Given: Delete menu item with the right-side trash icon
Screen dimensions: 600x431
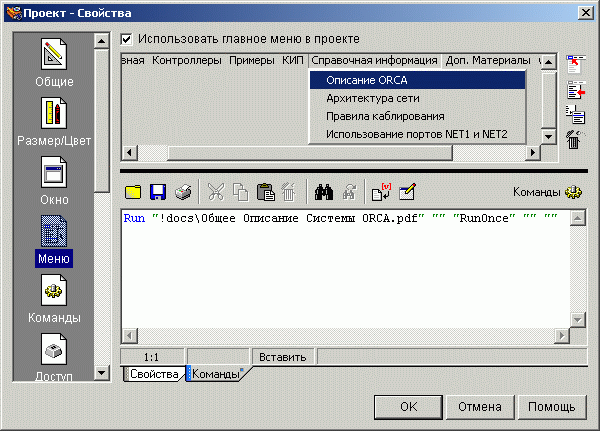Looking at the screenshot, I should click(575, 140).
